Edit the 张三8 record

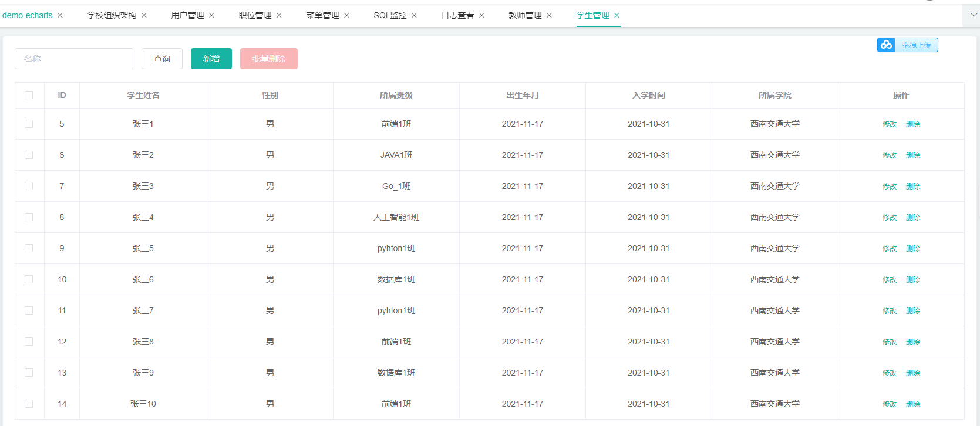coord(890,342)
